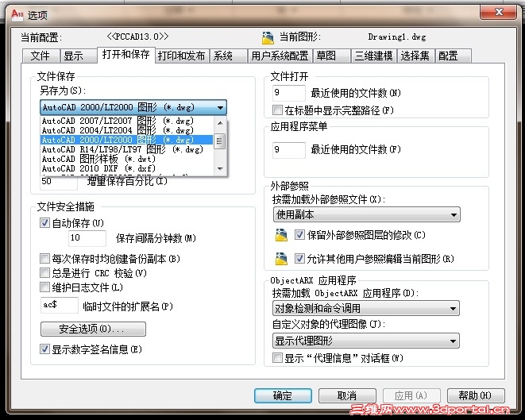This screenshot has height=420, width=525.
Task: Switch to the 文件 tab
Action: (x=41, y=56)
